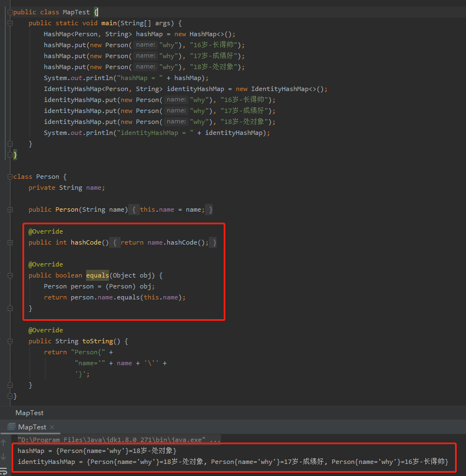Viewport: 466px width, 476px height.
Task: Click the down arrow in run console
Action: tap(4, 456)
